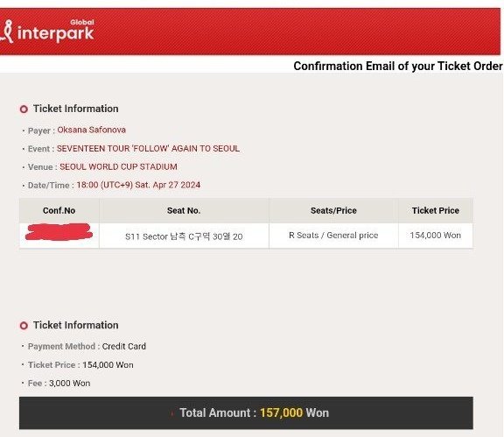This screenshot has width=504, height=437.
Task: Click the Seat No. column header
Action: tap(184, 210)
